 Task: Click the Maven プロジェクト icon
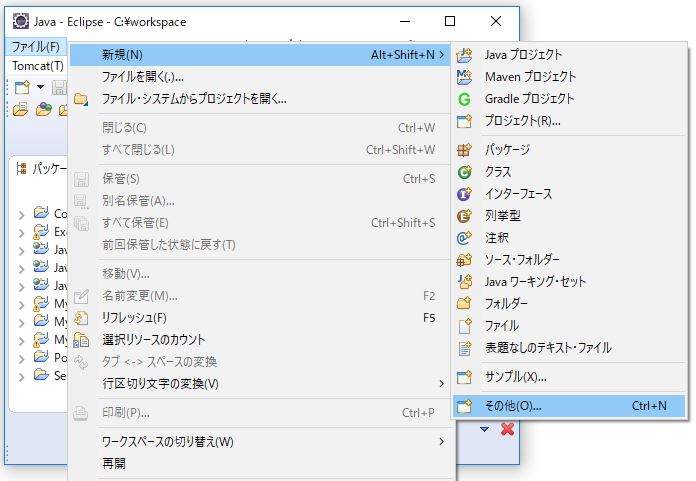(x=464, y=77)
